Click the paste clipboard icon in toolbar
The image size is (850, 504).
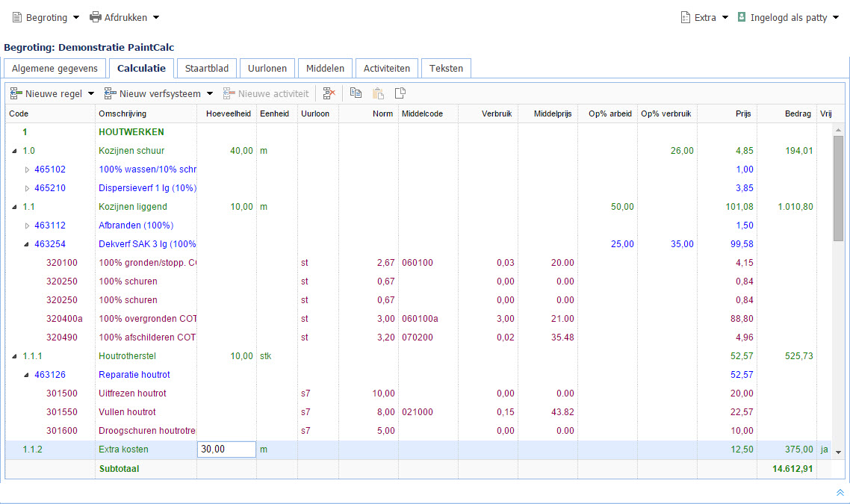378,93
